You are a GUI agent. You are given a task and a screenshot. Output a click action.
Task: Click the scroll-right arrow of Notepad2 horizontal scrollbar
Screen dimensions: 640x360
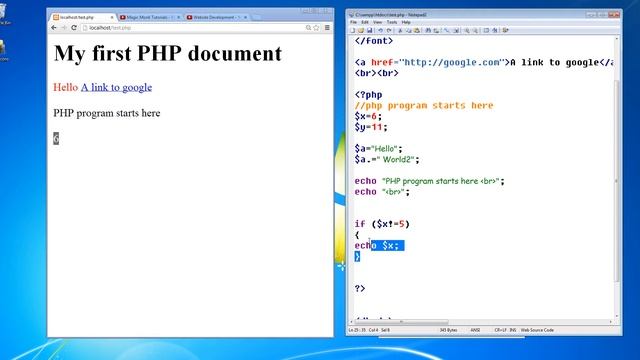tap(611, 322)
